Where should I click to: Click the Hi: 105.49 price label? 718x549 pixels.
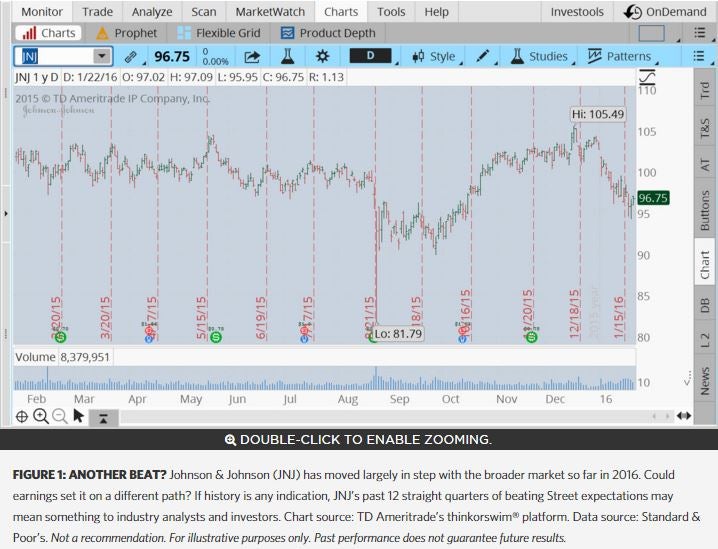point(598,114)
